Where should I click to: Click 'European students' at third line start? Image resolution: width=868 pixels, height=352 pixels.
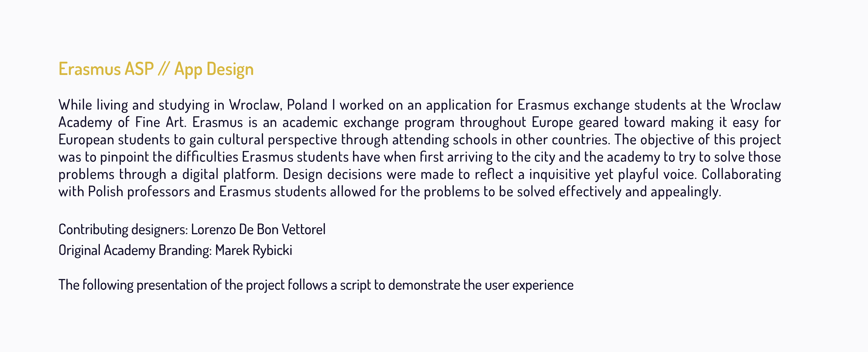pos(114,140)
